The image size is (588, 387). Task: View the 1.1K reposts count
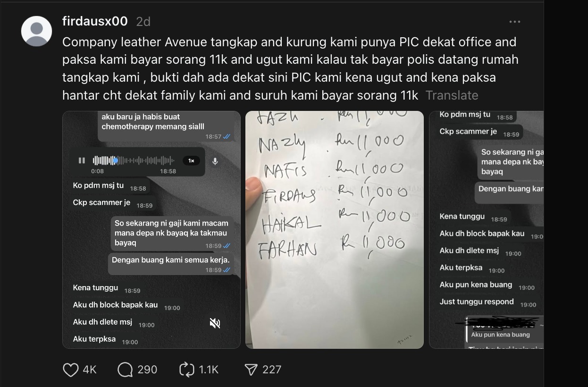click(209, 370)
